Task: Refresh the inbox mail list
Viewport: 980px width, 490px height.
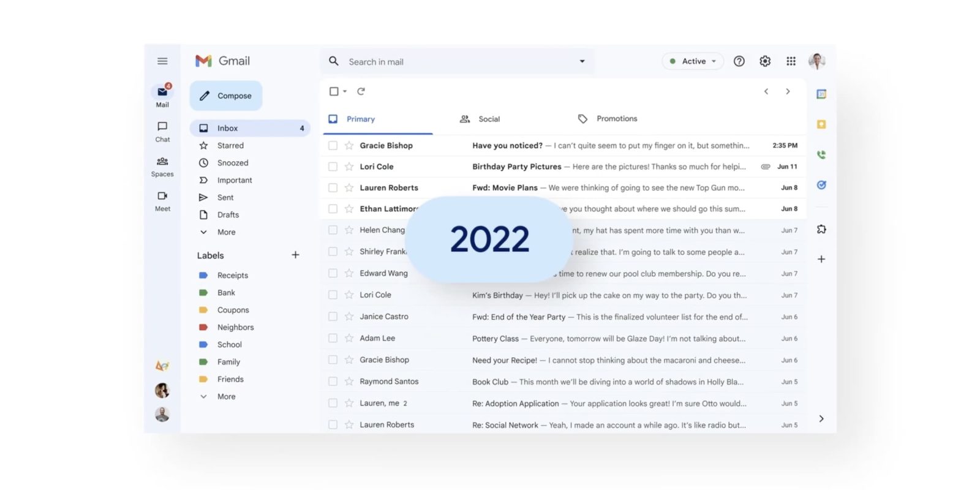Action: pyautogui.click(x=361, y=91)
